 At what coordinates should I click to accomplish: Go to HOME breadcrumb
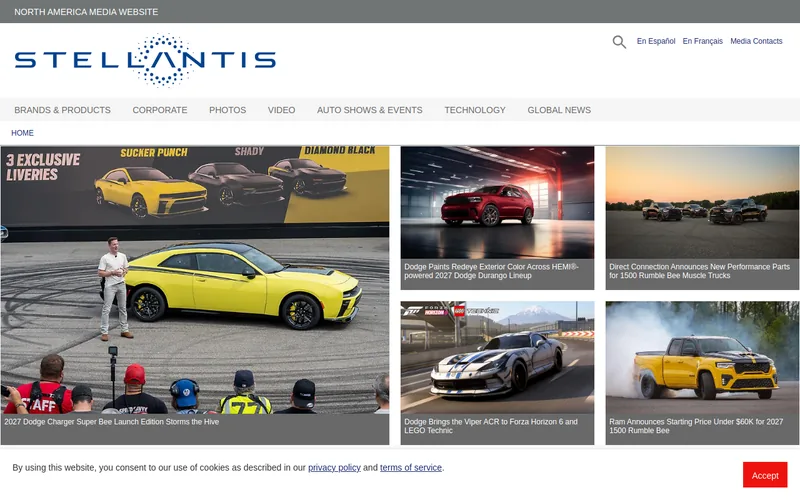(x=22, y=133)
